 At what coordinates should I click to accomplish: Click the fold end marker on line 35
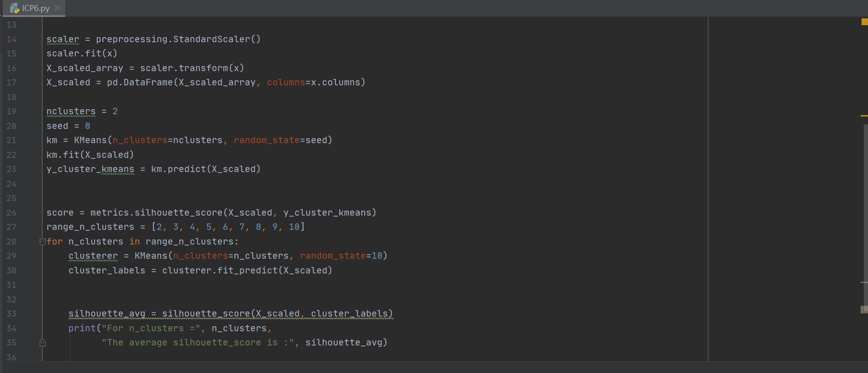[42, 343]
